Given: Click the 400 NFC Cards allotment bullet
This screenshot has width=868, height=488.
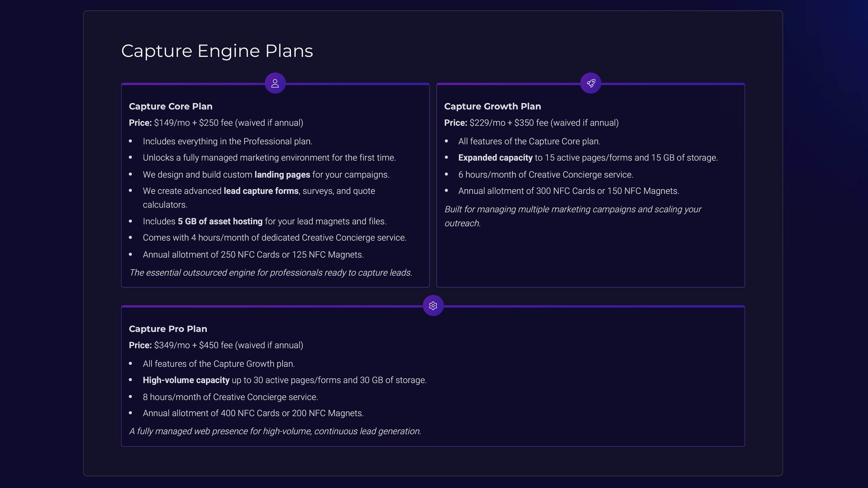Looking at the screenshot, I should [253, 413].
